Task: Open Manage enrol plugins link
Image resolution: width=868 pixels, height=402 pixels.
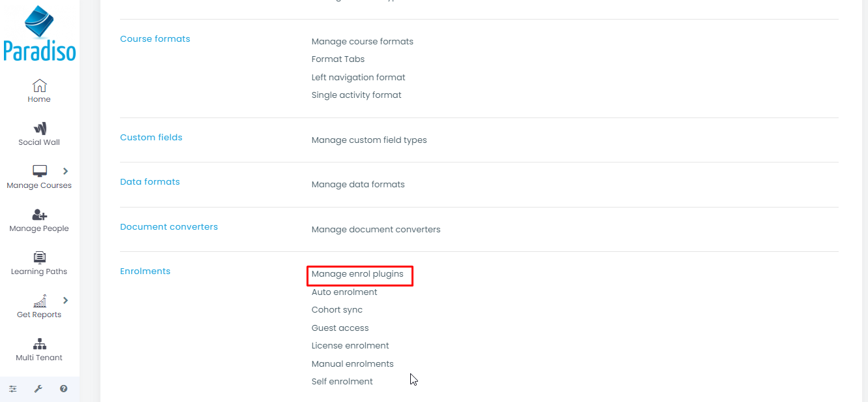Action: [357, 274]
